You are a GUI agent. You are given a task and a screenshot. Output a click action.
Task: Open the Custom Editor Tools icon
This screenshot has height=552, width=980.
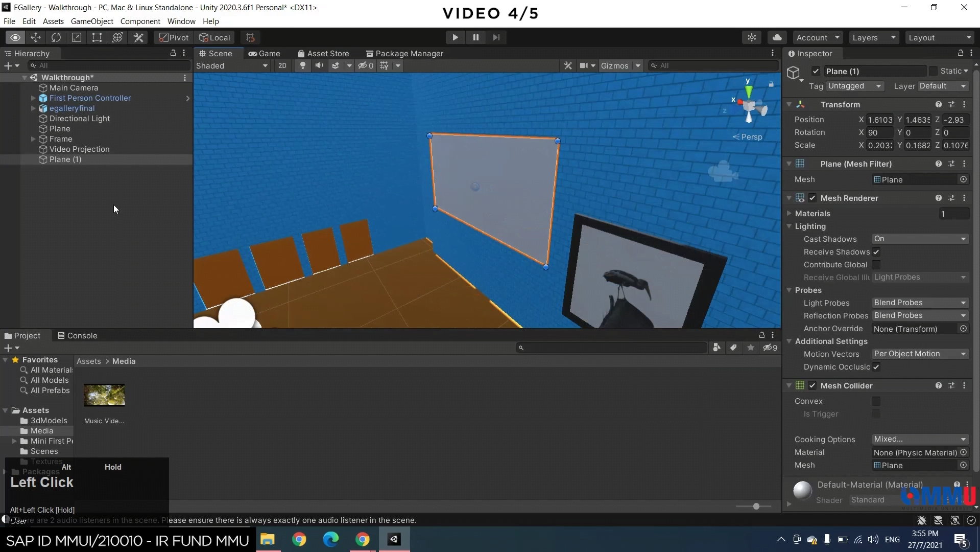coord(138,37)
